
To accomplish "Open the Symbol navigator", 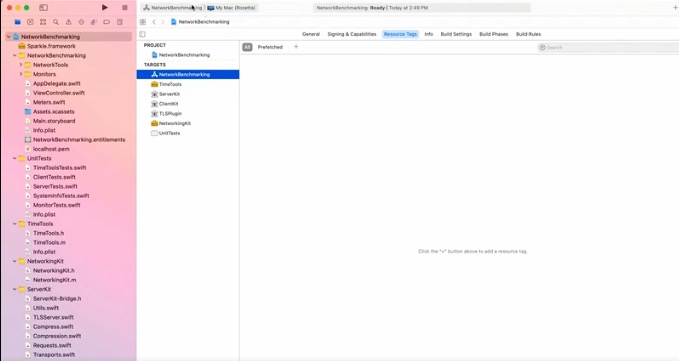I will 43,22.
